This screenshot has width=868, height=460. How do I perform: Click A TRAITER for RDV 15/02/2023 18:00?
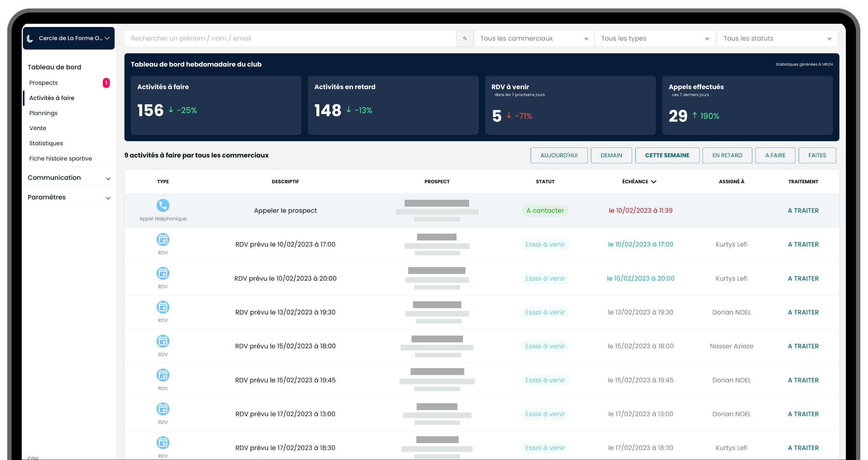coord(803,346)
